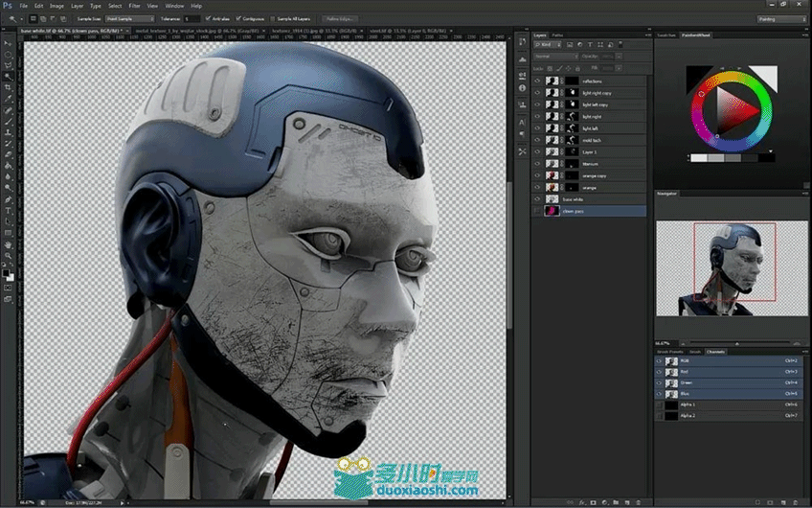Image resolution: width=812 pixels, height=508 pixels.
Task: Click the lock image pixels brush icon
Action: 559,68
